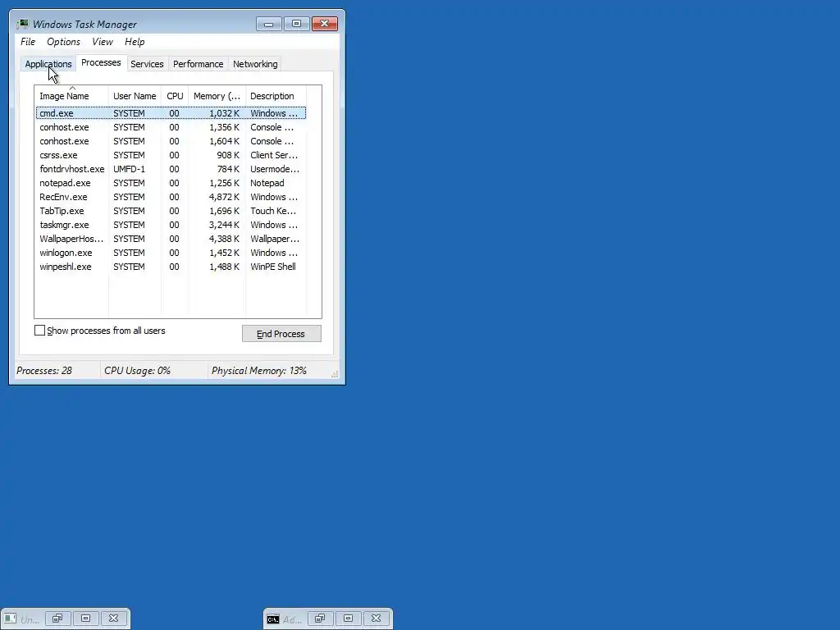Close the Windows Task Manager window
This screenshot has width=840, height=630.
[325, 24]
